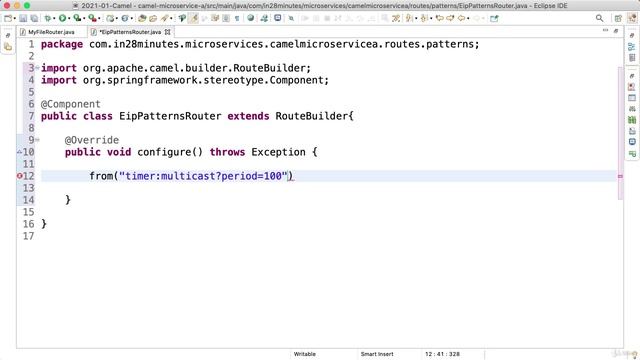Toggle Block Selection Mode icon
This screenshot has height=360, width=640.
coord(226,18)
